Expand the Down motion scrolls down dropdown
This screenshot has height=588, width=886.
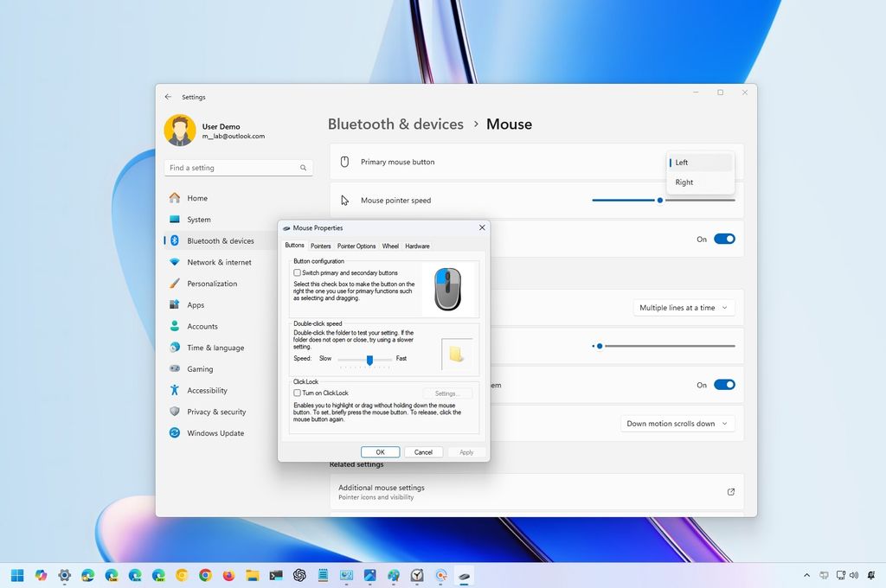tap(677, 423)
